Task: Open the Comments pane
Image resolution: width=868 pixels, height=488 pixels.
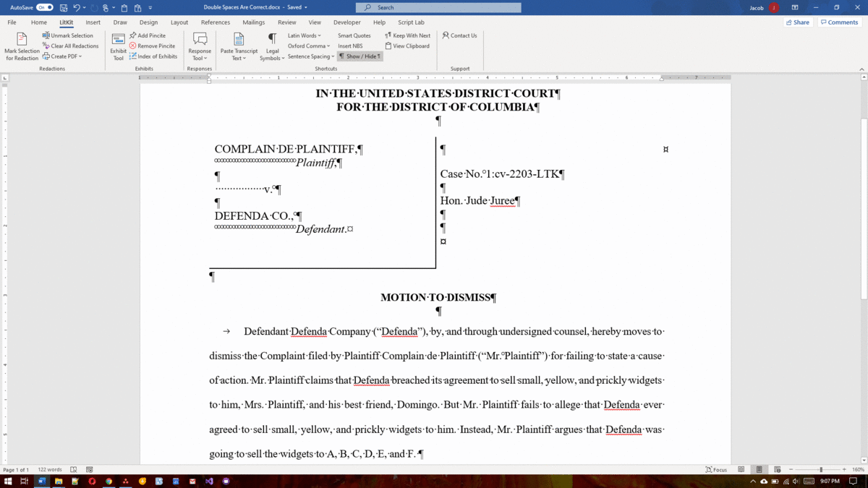Action: coord(839,22)
